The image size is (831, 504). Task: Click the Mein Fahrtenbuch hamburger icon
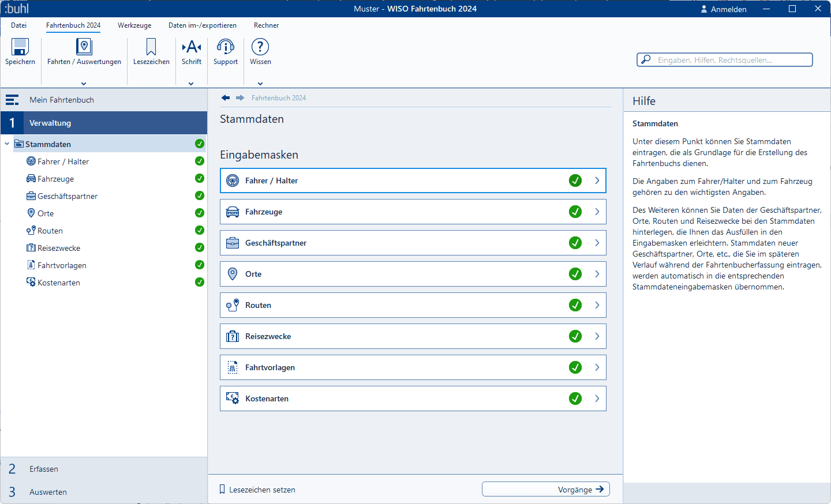tap(12, 100)
